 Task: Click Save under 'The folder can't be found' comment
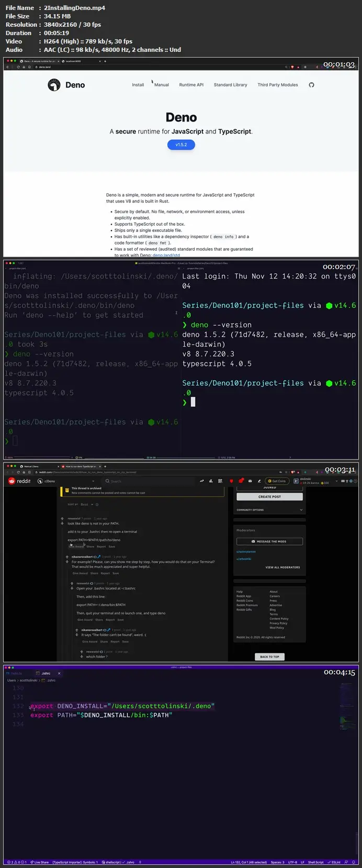pyautogui.click(x=126, y=642)
